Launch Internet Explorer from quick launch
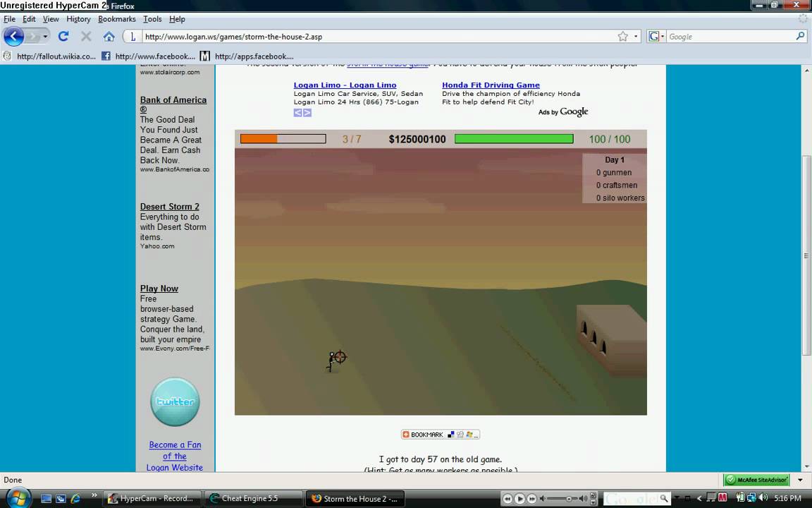 (x=75, y=499)
